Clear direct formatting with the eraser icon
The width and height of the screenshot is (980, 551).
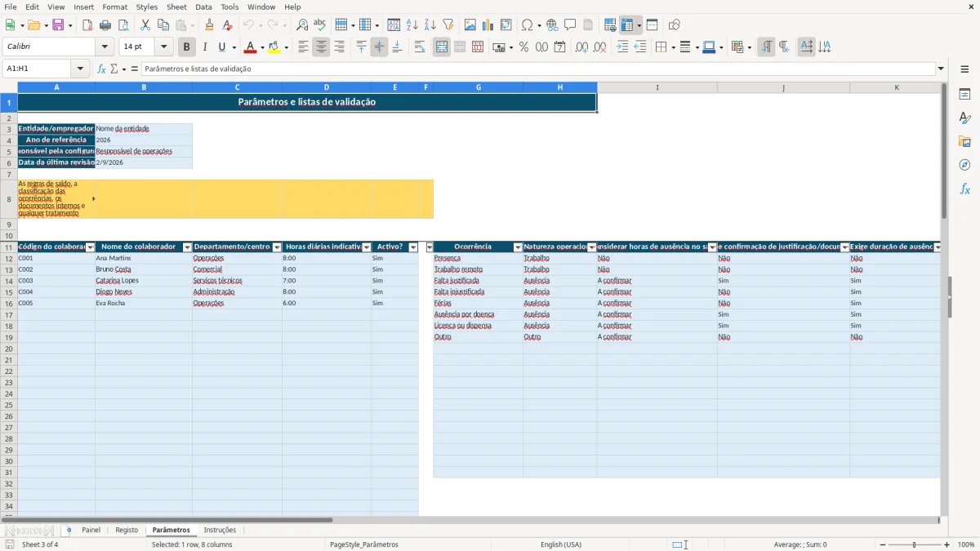click(x=228, y=25)
